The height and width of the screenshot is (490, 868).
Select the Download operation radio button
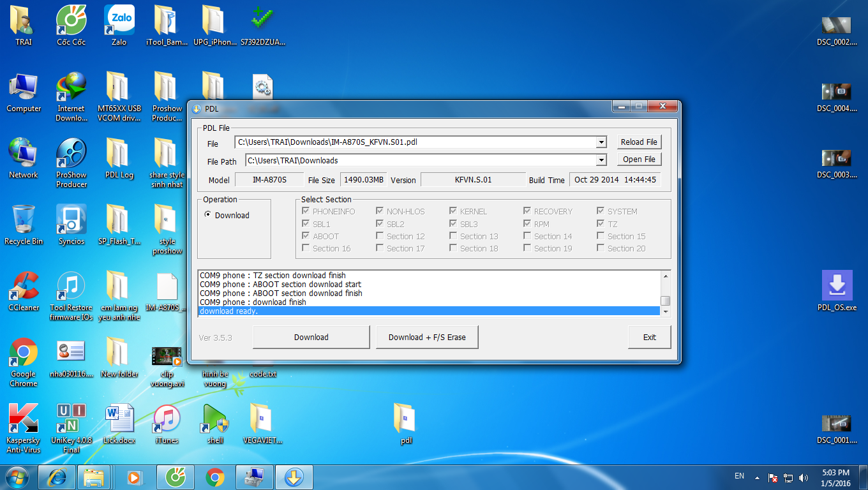coord(208,215)
